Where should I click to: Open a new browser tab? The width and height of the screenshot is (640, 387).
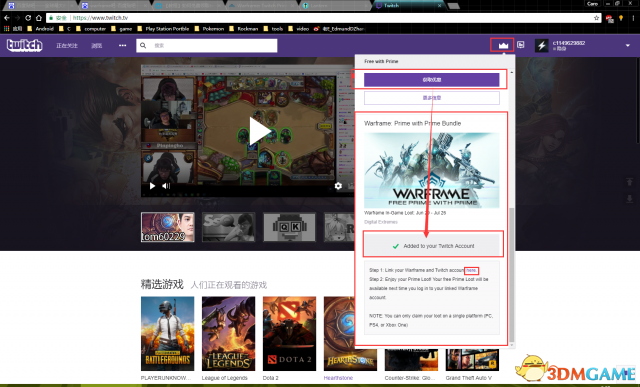click(x=453, y=5)
